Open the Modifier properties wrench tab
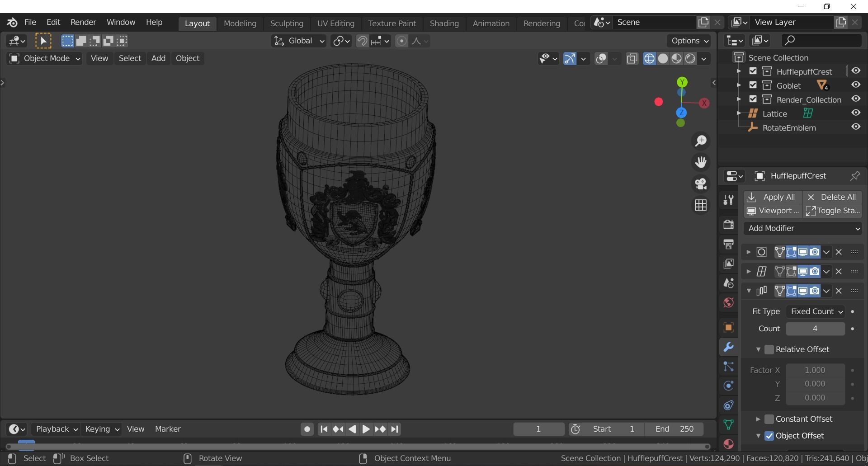868x466 pixels. point(728,347)
